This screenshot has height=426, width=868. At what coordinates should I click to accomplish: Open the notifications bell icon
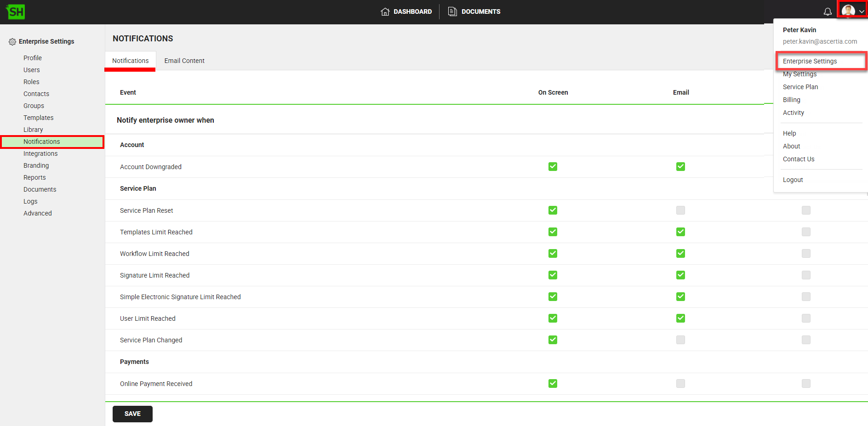[x=828, y=11]
